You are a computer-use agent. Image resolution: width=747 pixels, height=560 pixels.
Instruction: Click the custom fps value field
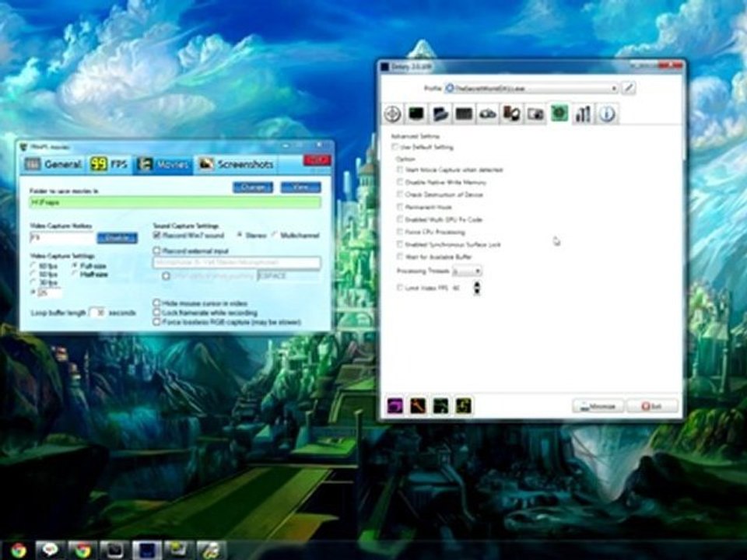(x=50, y=292)
